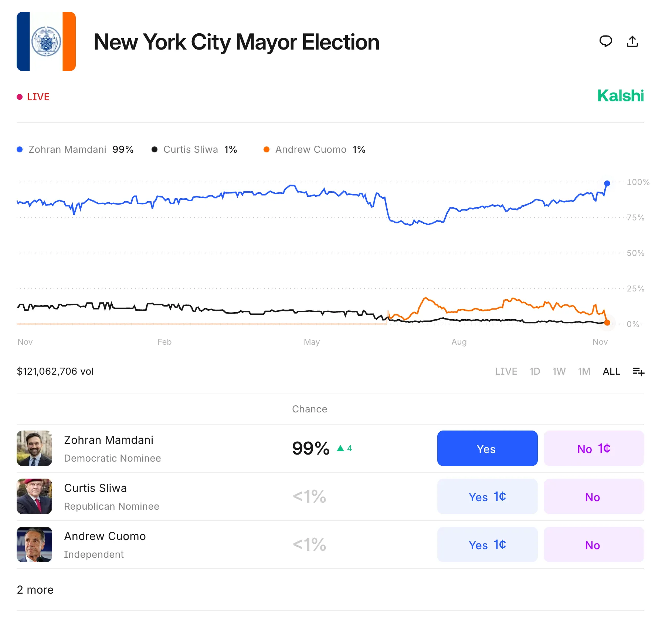672x631 pixels.
Task: Expand the 2 more candidates list
Action: tap(35, 590)
